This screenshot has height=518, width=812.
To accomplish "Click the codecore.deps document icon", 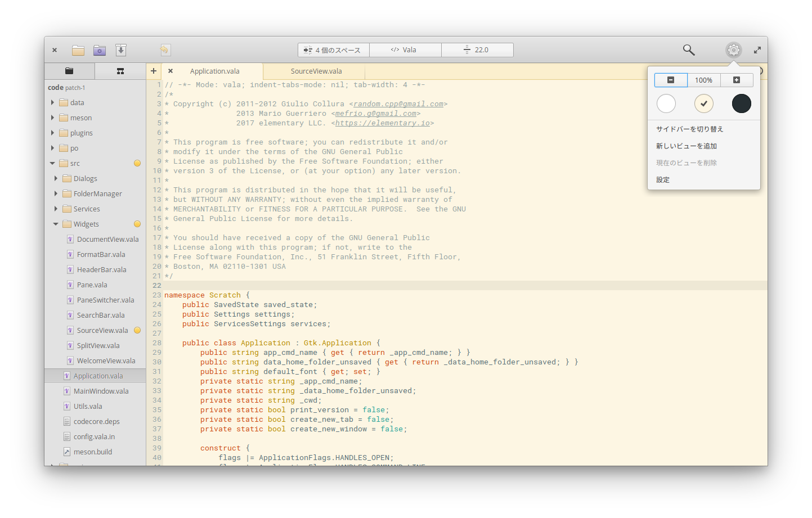I will click(x=67, y=421).
